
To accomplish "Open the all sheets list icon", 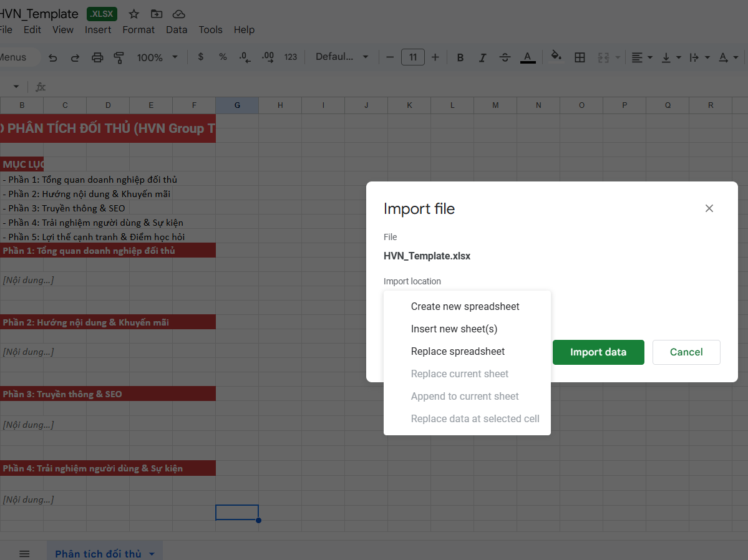I will (24, 554).
